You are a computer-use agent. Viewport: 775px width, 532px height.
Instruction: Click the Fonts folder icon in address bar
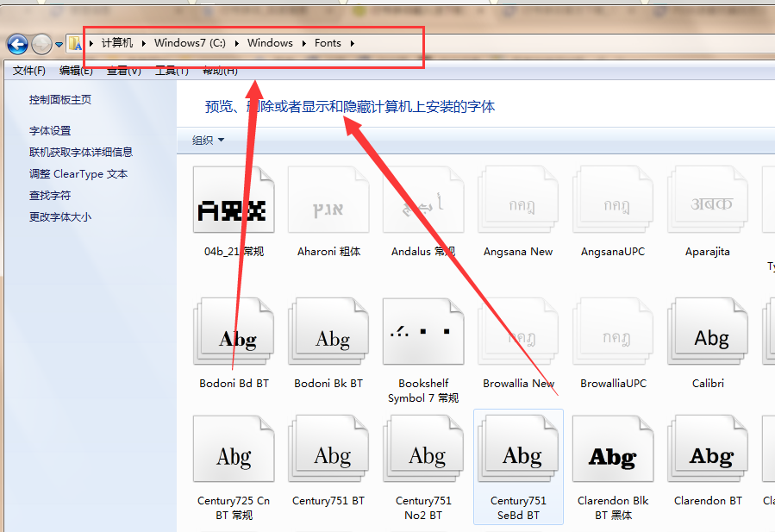(x=75, y=43)
